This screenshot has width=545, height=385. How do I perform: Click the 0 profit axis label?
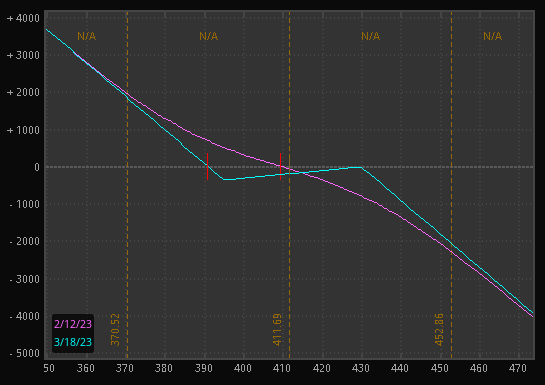(x=37, y=167)
